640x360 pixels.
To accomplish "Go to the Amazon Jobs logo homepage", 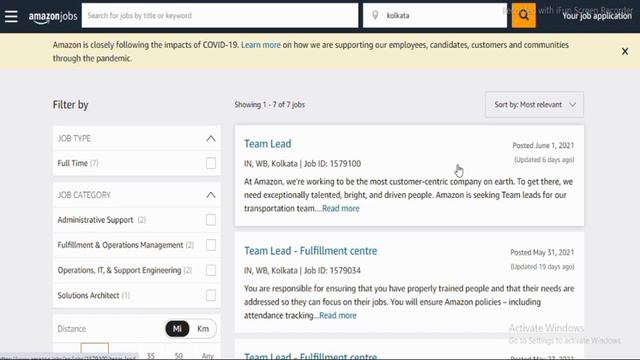I will coord(53,17).
